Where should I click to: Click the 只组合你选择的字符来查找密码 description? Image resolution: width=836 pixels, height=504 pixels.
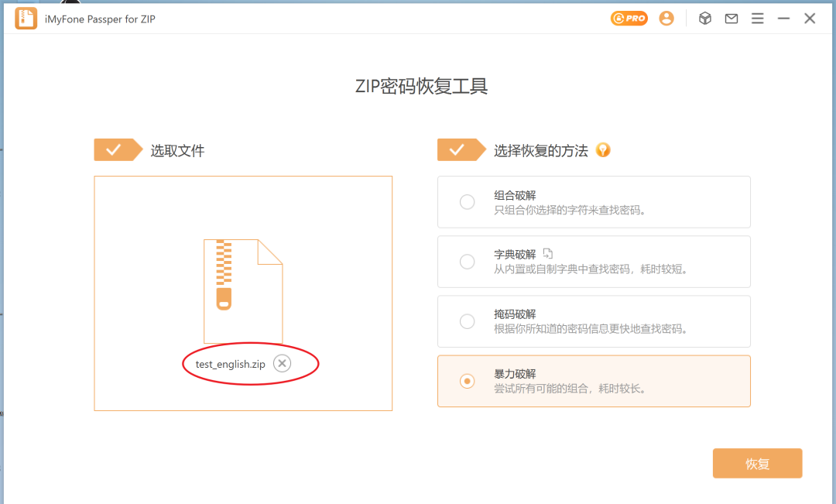coord(570,210)
